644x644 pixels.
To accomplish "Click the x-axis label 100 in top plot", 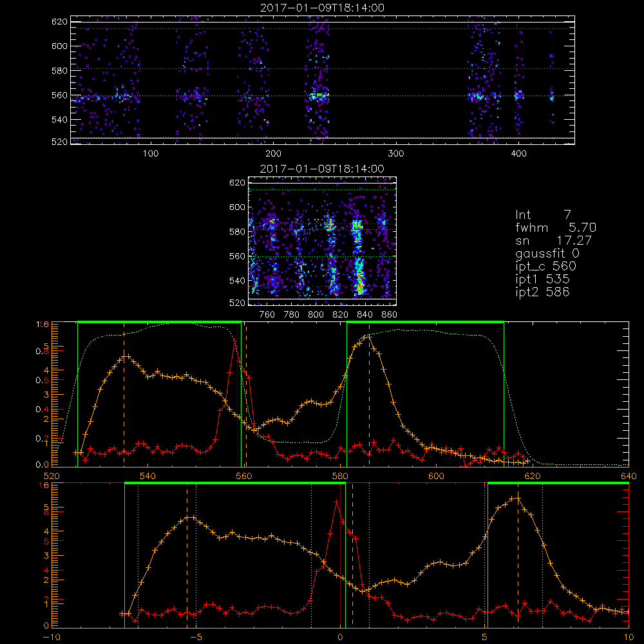I will [x=151, y=154].
